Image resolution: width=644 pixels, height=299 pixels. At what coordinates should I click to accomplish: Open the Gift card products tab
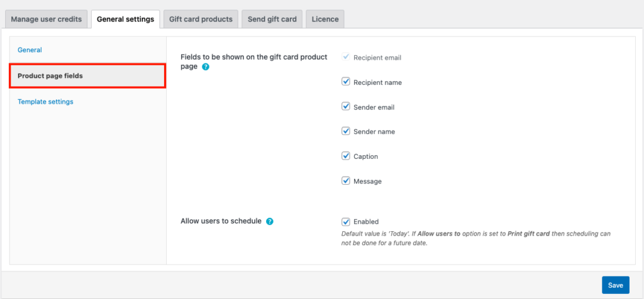201,19
